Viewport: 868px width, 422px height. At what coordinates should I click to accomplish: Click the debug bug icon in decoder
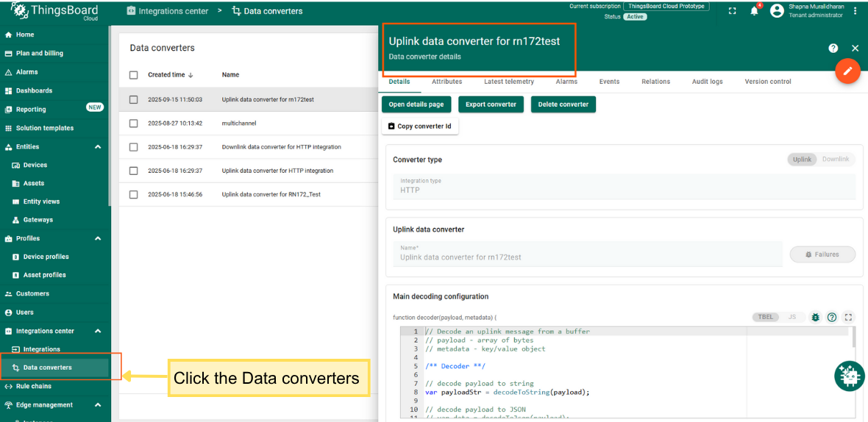click(815, 317)
